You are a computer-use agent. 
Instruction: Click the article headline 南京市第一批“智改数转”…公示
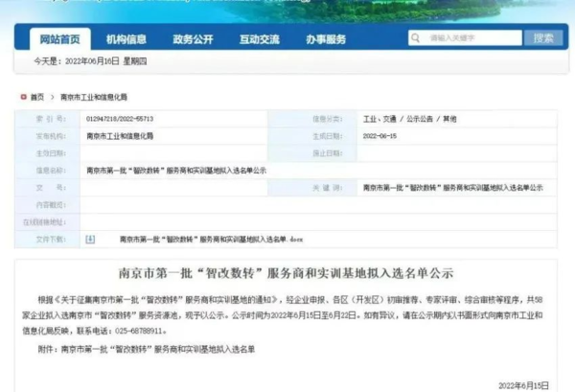(286, 273)
